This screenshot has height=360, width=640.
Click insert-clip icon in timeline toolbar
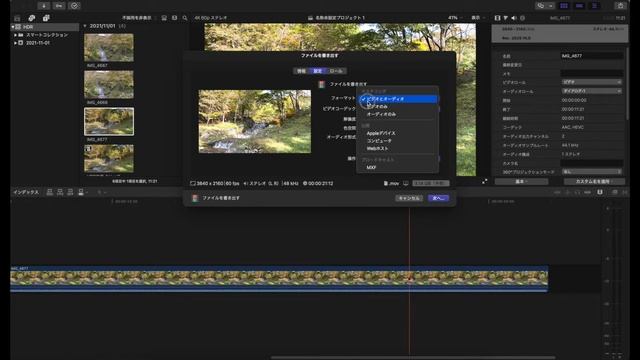60,192
